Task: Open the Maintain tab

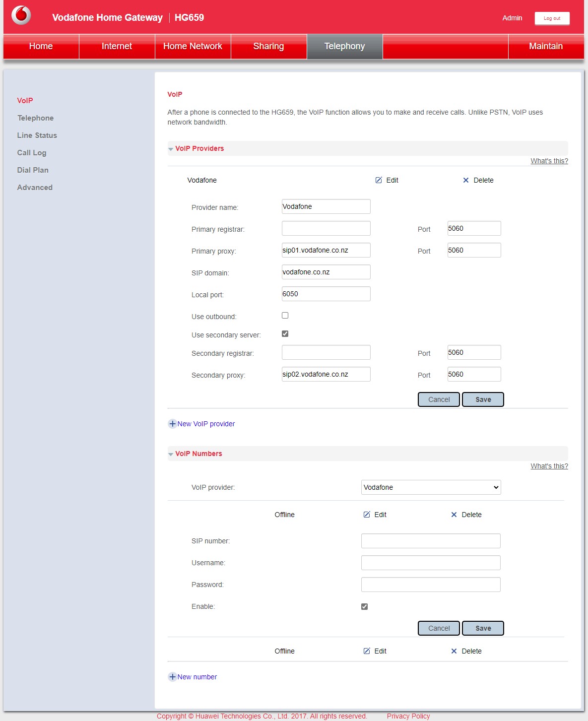Action: 546,46
